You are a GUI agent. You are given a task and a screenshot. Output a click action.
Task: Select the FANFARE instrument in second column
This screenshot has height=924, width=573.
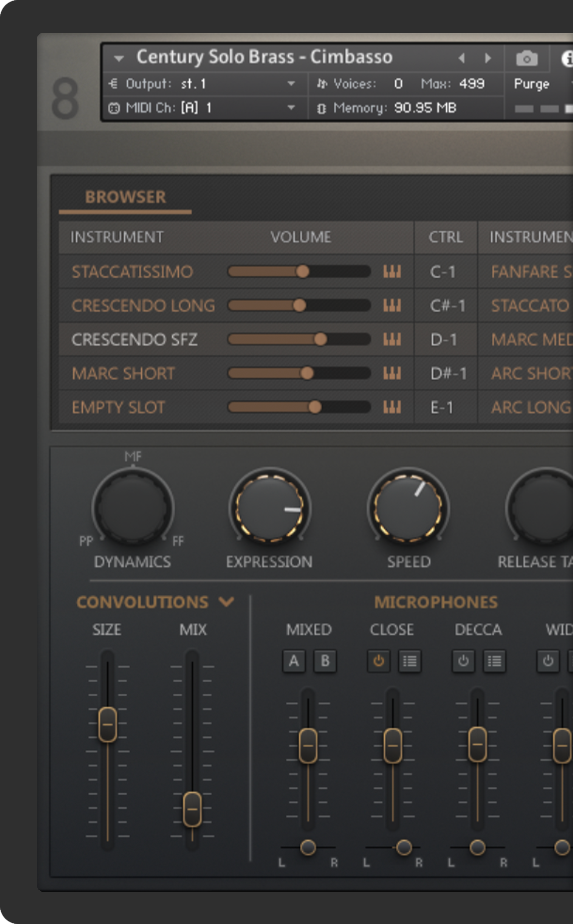[x=532, y=272]
